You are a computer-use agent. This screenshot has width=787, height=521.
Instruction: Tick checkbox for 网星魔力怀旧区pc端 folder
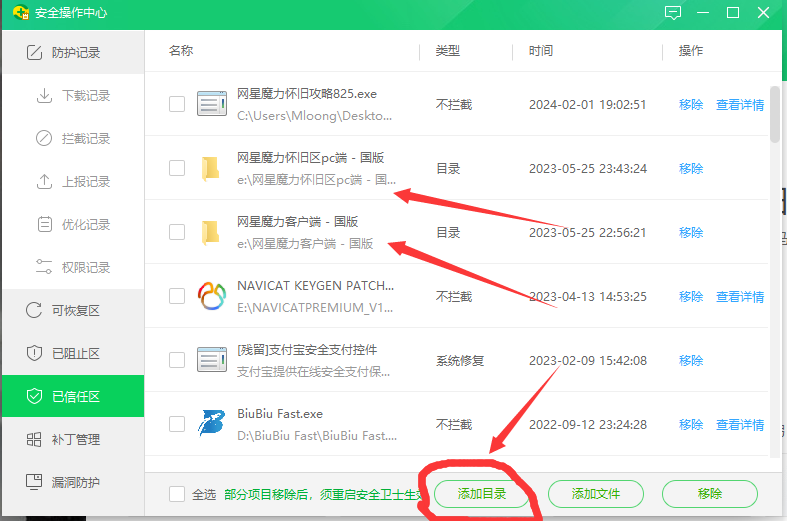pyautogui.click(x=177, y=168)
